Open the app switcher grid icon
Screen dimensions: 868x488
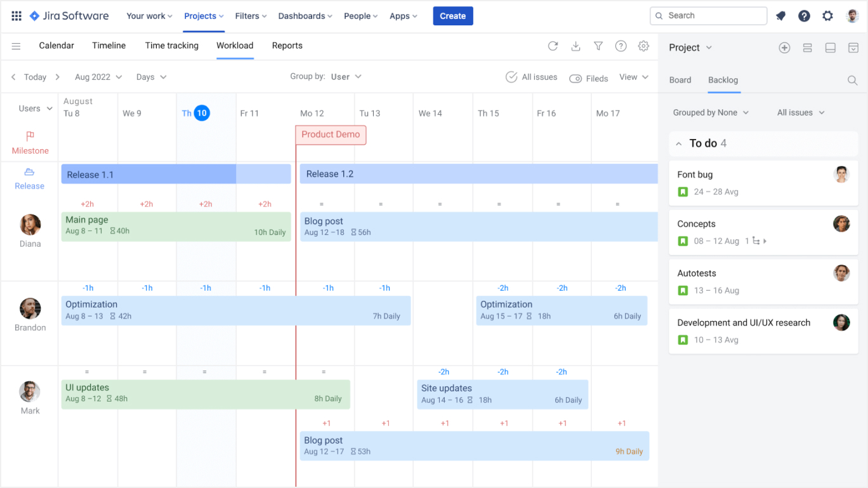click(16, 16)
